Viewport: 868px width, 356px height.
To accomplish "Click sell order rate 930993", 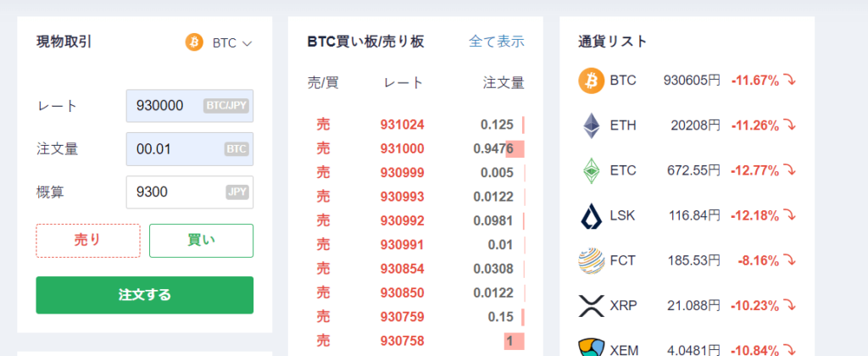I will point(403,197).
